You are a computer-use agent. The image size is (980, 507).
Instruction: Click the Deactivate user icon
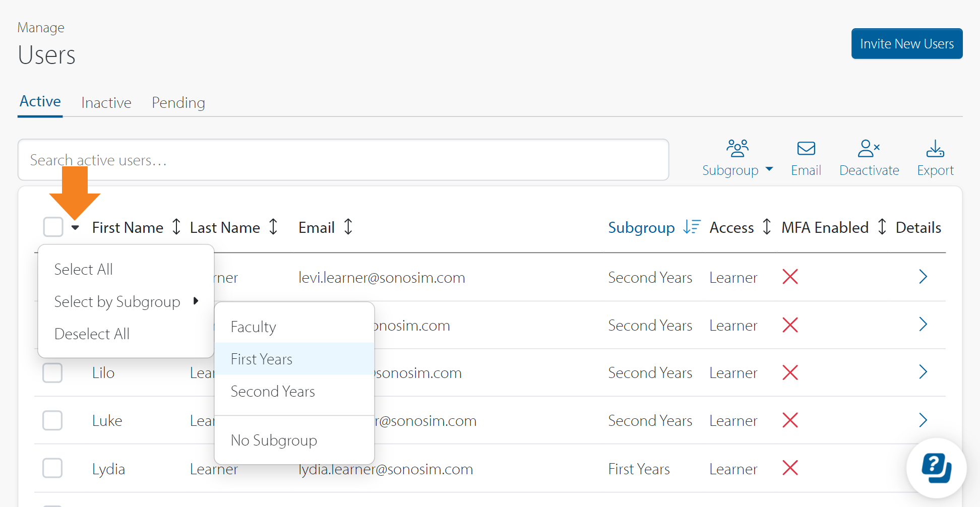point(869,149)
